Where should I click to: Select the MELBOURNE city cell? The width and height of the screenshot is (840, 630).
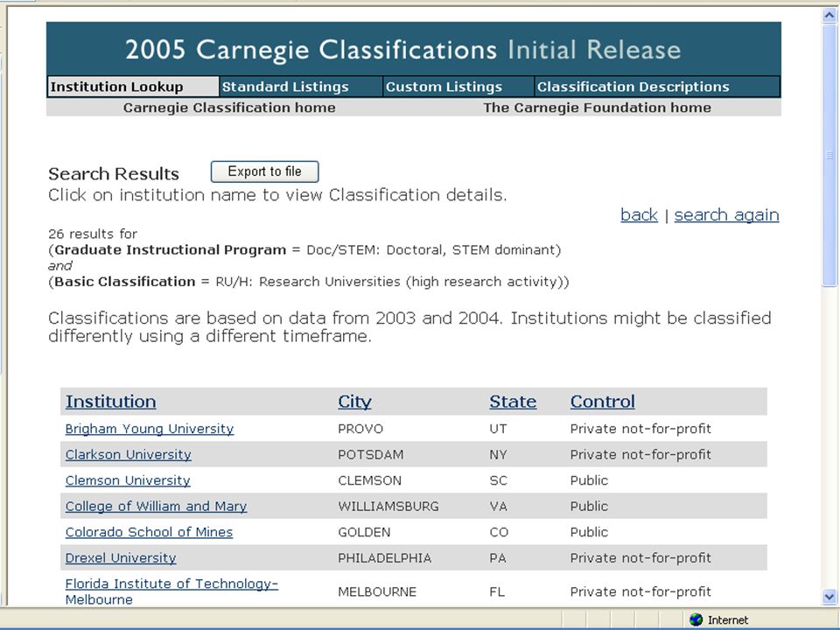(377, 592)
